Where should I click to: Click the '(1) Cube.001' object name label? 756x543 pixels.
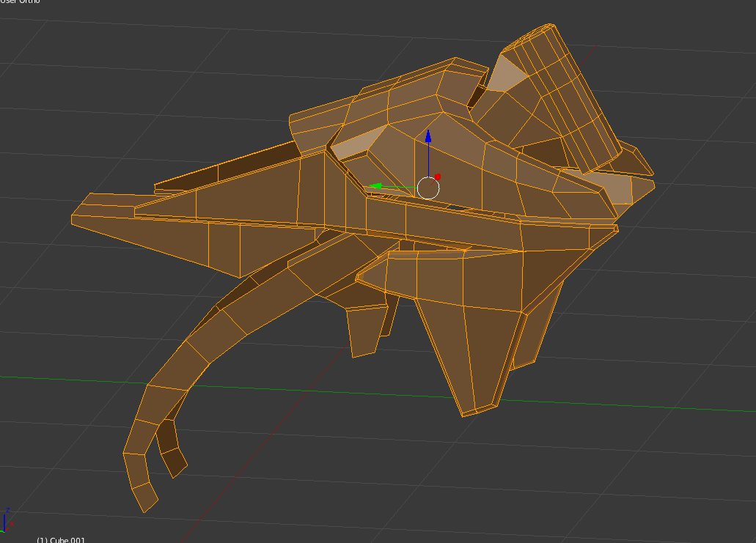tap(61, 539)
